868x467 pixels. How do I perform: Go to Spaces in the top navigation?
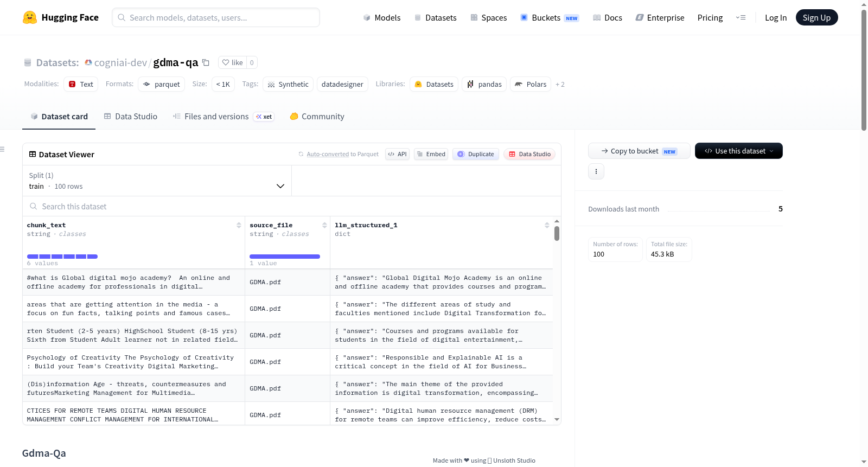tap(489, 18)
